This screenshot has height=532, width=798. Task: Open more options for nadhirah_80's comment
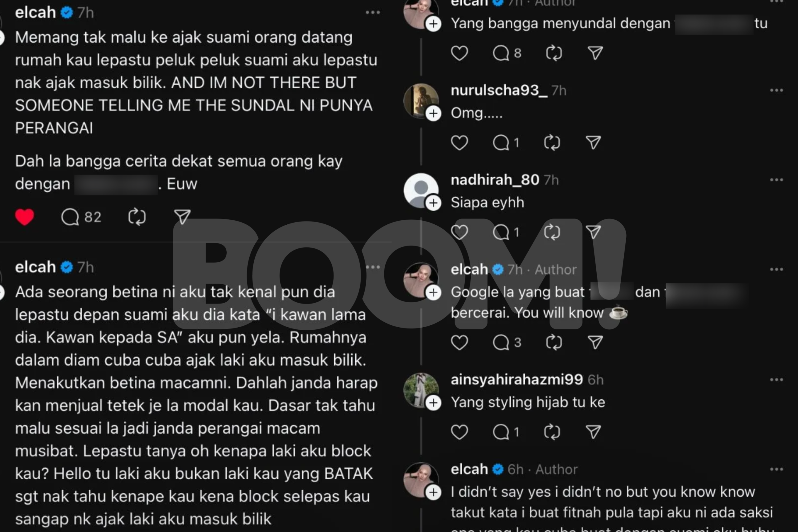776,180
